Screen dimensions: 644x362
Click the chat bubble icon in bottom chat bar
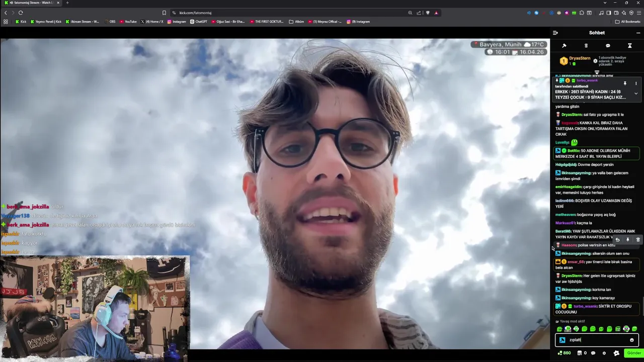(x=593, y=353)
